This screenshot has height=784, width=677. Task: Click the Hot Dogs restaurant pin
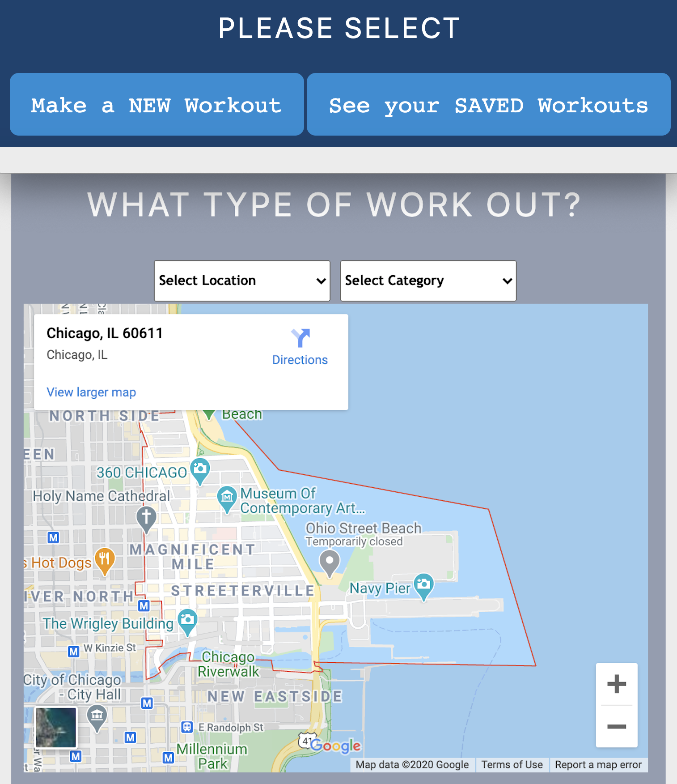tap(105, 561)
